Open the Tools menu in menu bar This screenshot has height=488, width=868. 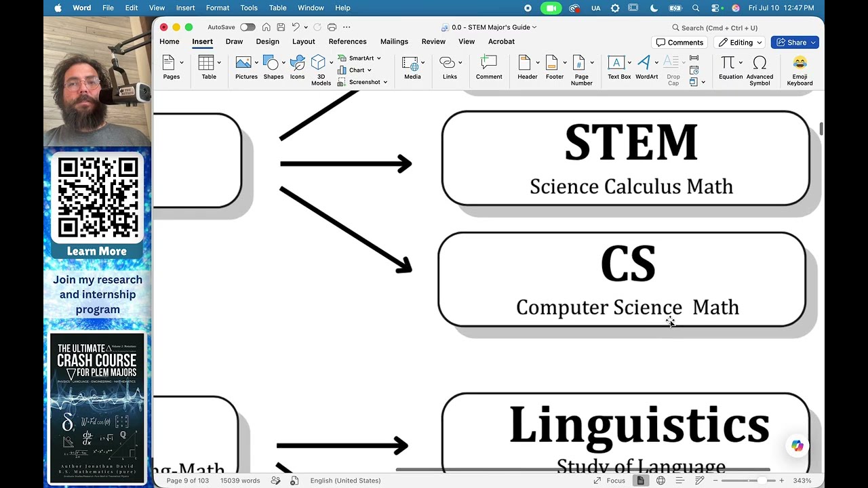pos(249,8)
